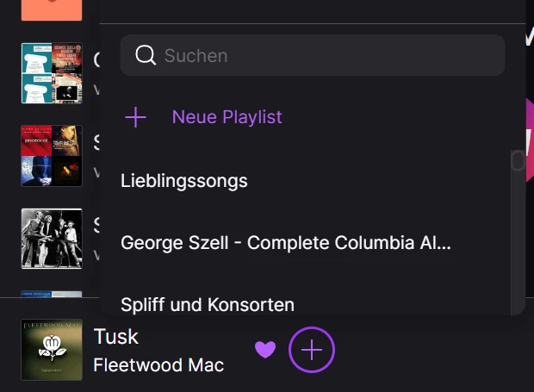Open the dark four-cover collage thumbnail
Image resolution: width=534 pixels, height=392 pixels.
(52, 156)
